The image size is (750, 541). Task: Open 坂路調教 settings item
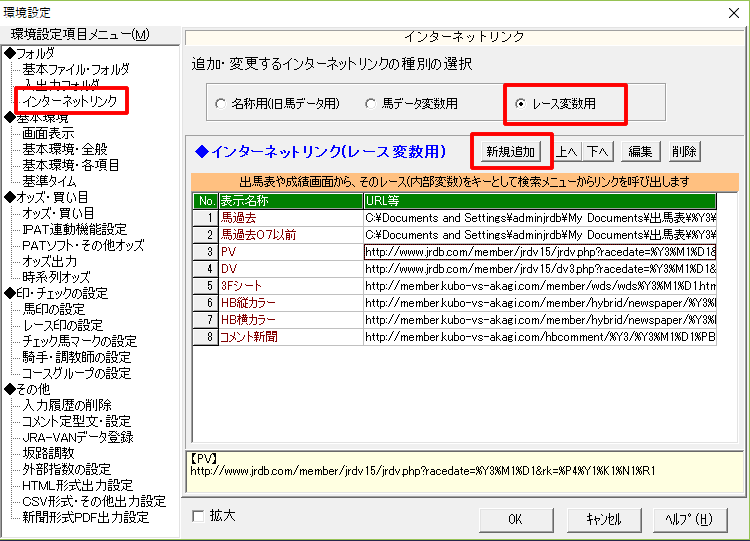48,453
